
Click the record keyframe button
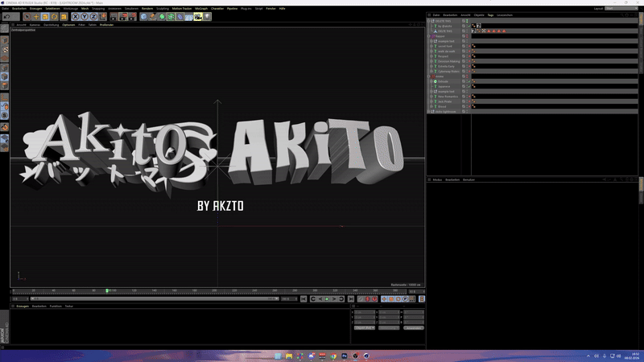pyautogui.click(x=367, y=298)
